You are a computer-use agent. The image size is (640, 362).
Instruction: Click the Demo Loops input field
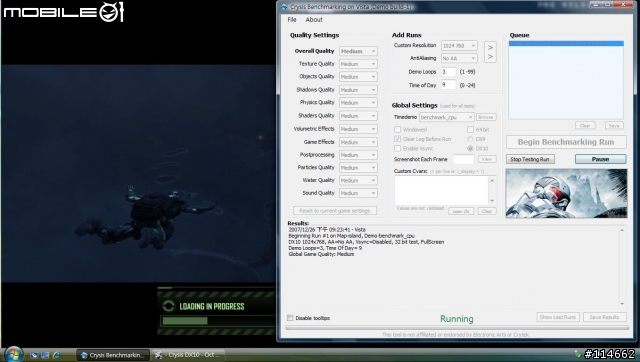coord(448,72)
